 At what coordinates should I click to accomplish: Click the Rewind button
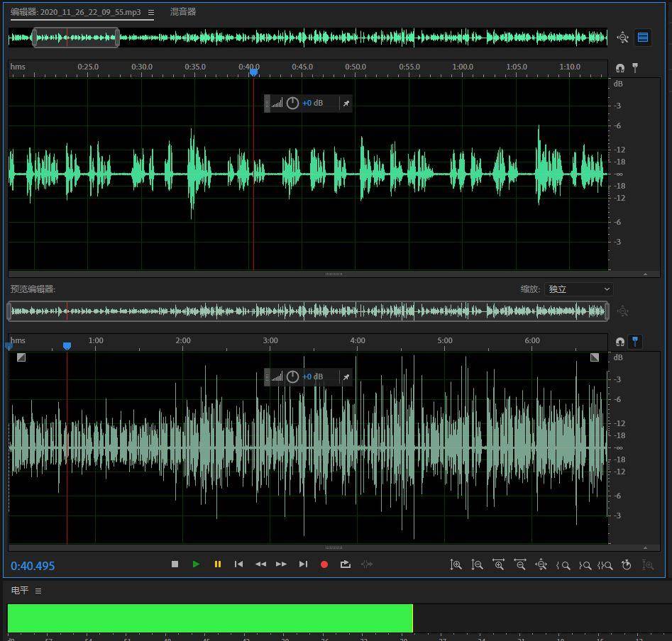[x=260, y=564]
